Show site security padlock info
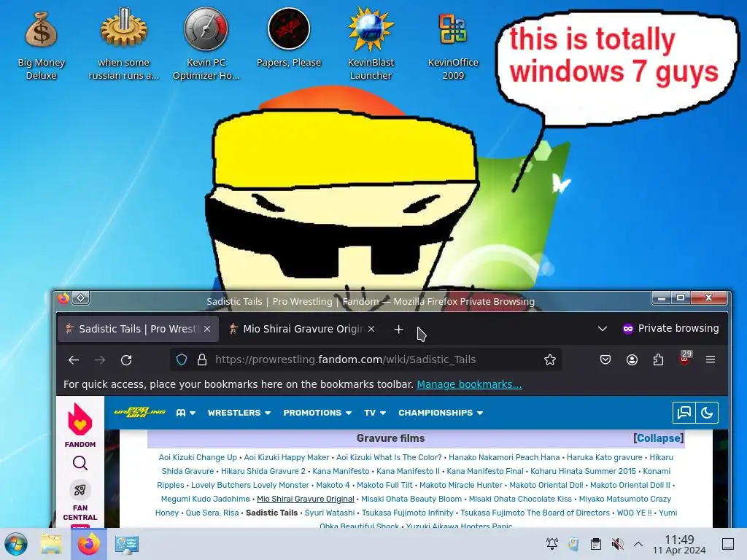Image resolution: width=747 pixels, height=560 pixels. [x=202, y=359]
